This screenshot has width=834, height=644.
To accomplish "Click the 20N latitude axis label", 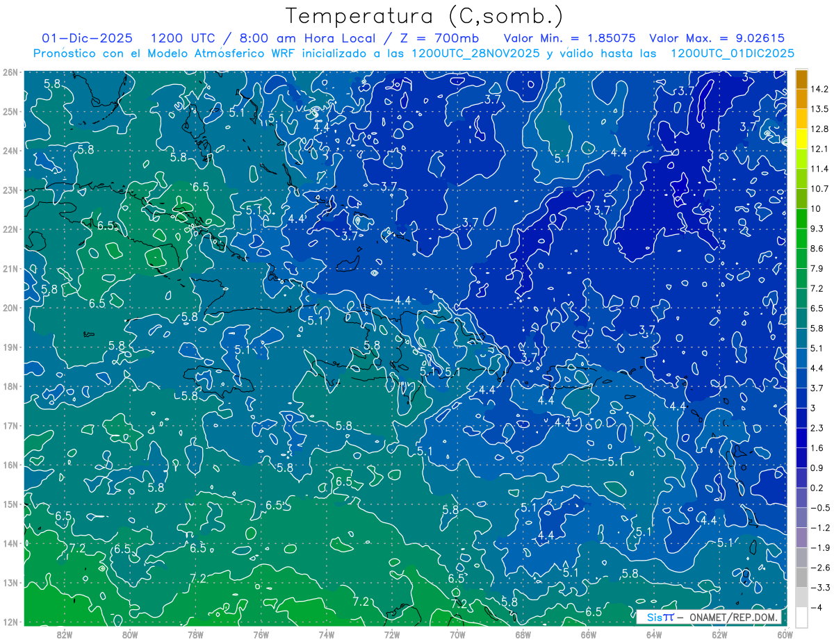I will pyautogui.click(x=10, y=308).
